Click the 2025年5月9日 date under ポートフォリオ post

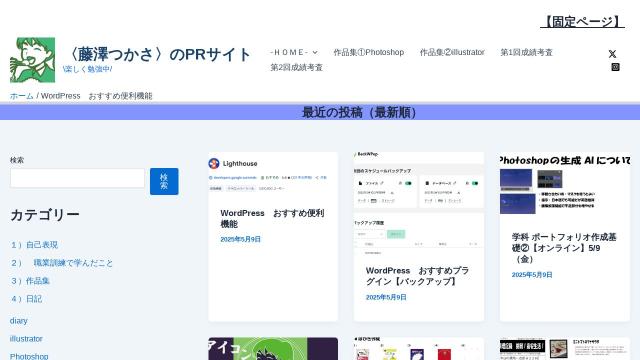pyautogui.click(x=532, y=275)
